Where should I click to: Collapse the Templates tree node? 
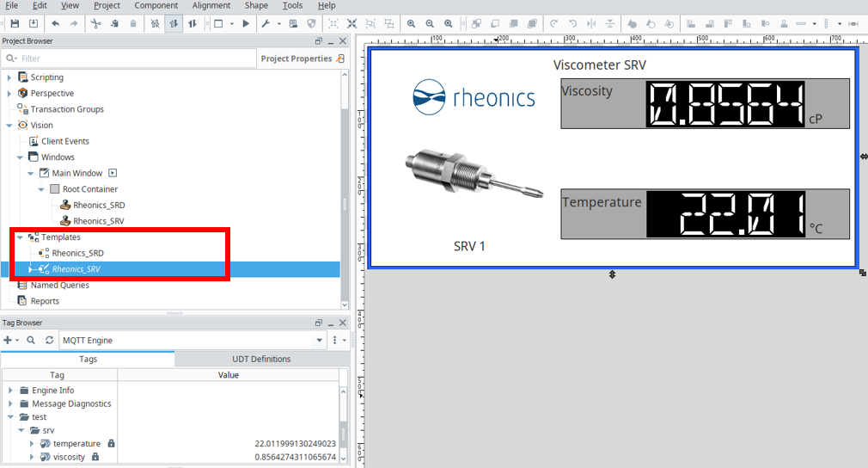coord(20,237)
